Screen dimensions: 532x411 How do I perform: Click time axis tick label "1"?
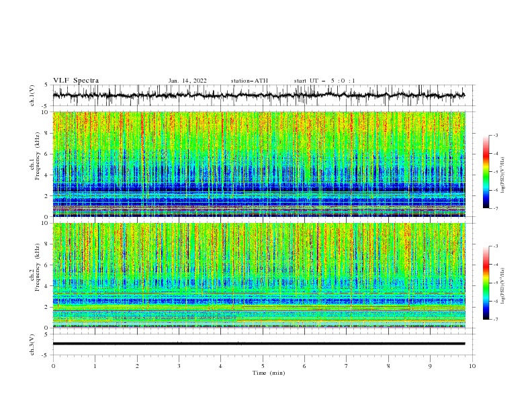pos(95,366)
